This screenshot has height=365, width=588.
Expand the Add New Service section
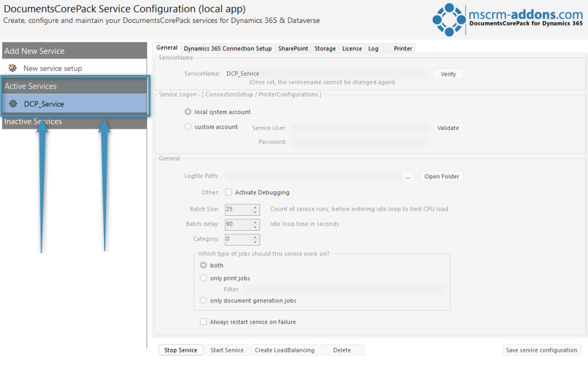pos(74,51)
